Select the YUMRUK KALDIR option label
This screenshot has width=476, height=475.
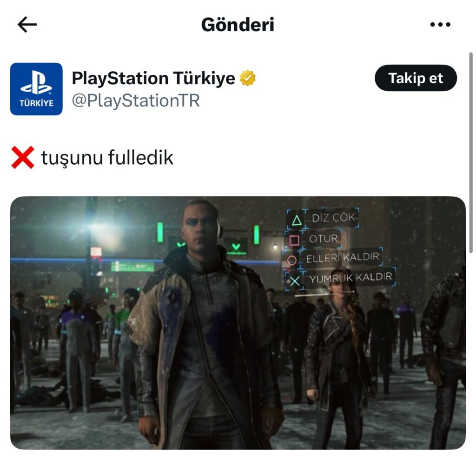pos(351,277)
